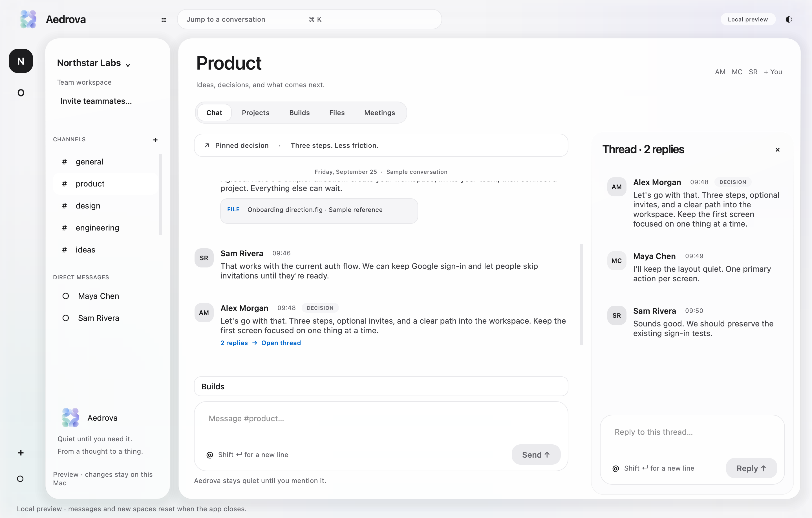Screen dimensions: 812x518
Task: Click the @ mention icon in the thread reply box
Action: click(616, 468)
